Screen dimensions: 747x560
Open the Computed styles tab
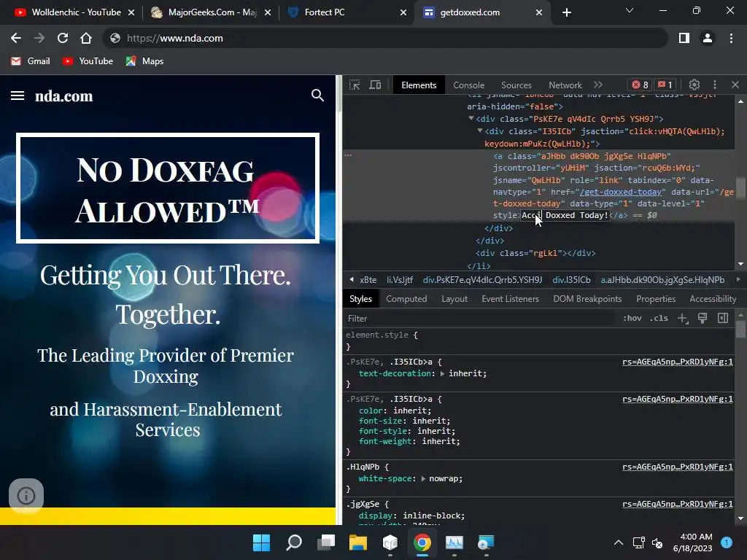click(406, 299)
